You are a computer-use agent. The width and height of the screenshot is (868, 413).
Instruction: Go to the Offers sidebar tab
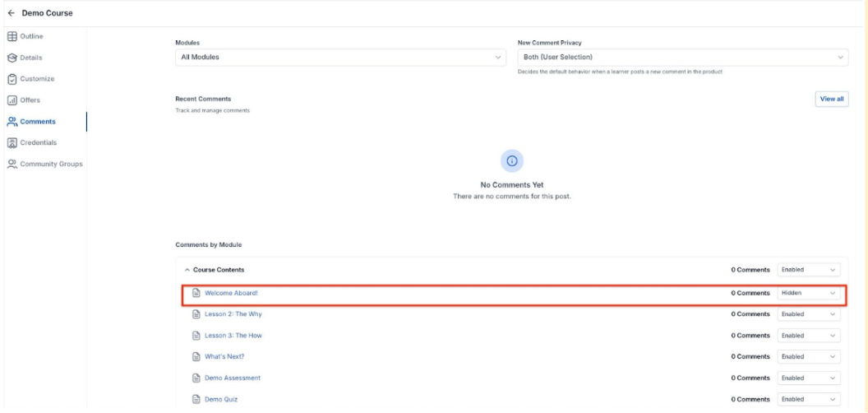(30, 100)
